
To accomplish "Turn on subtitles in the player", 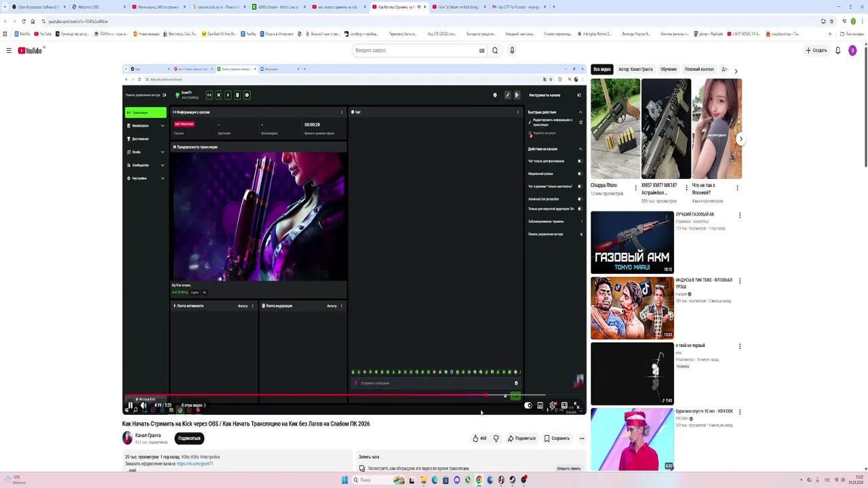I will [540, 405].
